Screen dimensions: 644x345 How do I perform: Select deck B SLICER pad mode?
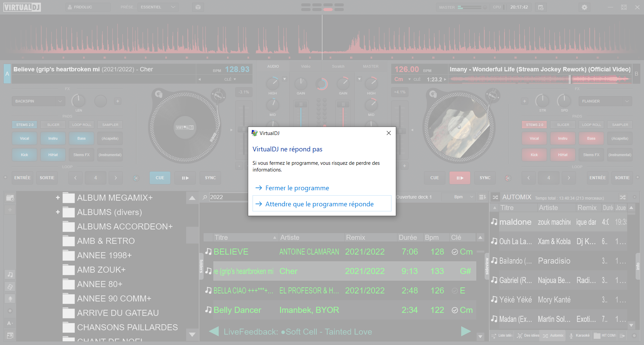pos(563,125)
